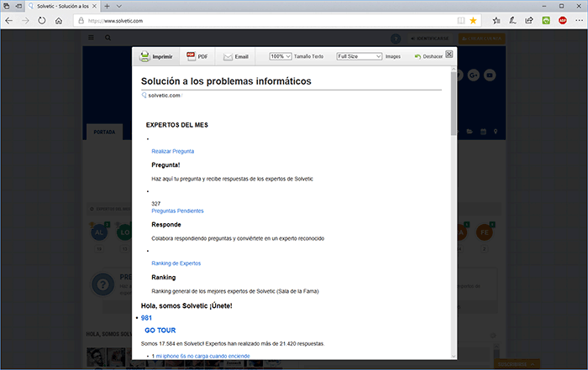Click the calendar icon on Solvetic nav bar
This screenshot has width=588, height=370.
pyautogui.click(x=483, y=132)
